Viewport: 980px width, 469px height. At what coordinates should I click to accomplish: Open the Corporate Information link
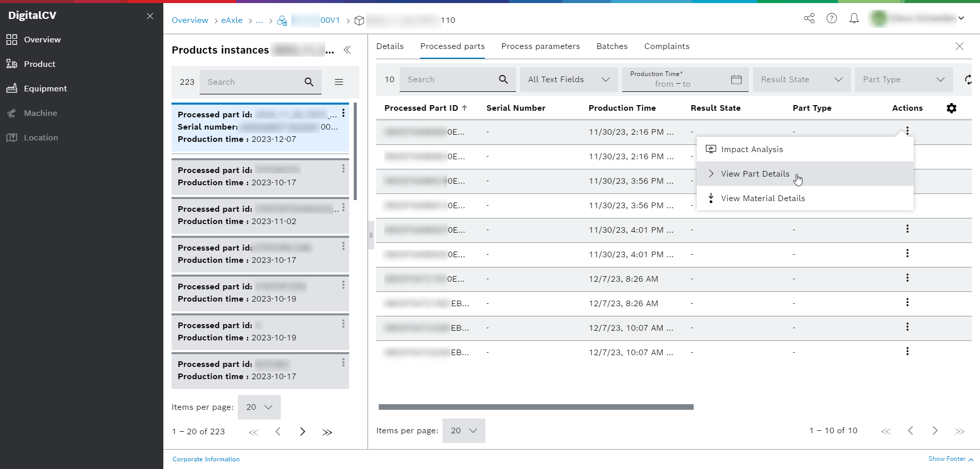click(x=206, y=459)
